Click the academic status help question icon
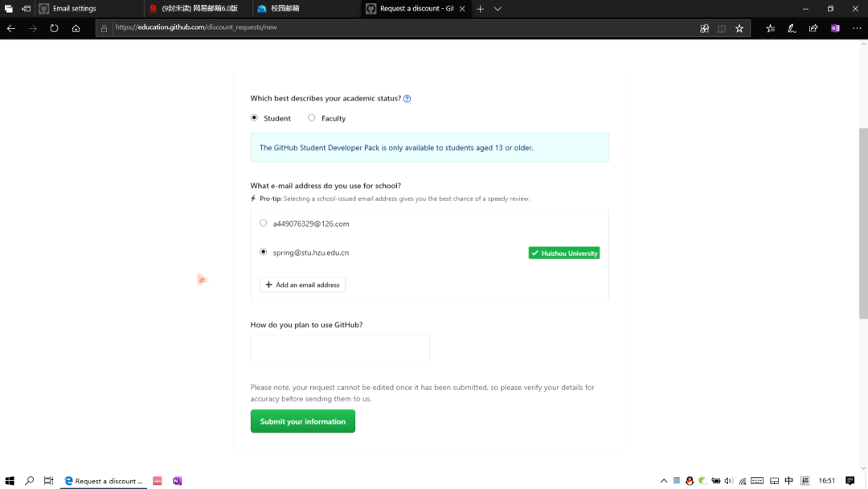This screenshot has height=489, width=868. coord(407,99)
